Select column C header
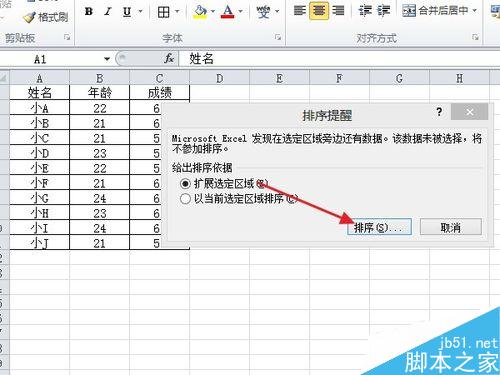This screenshot has width=500, height=375. point(159,78)
